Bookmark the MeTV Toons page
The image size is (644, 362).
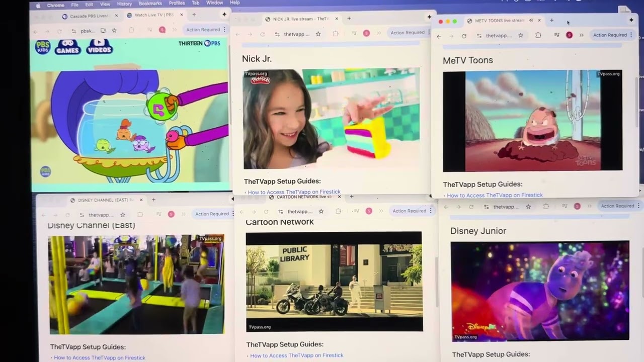(521, 35)
